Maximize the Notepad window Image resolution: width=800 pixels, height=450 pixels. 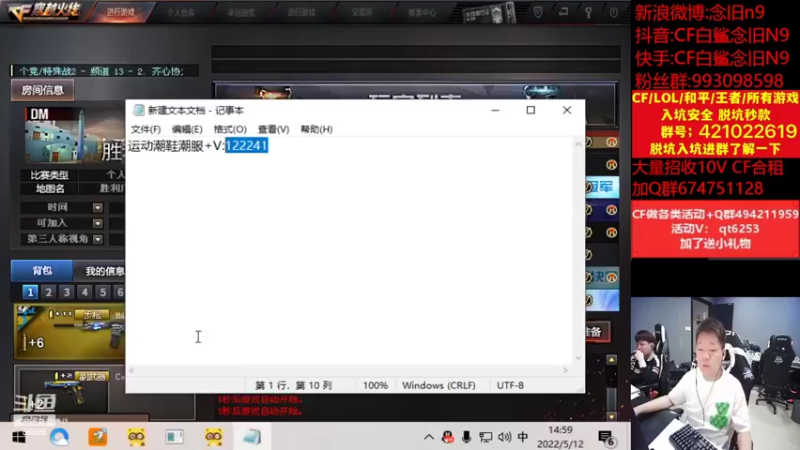531,110
